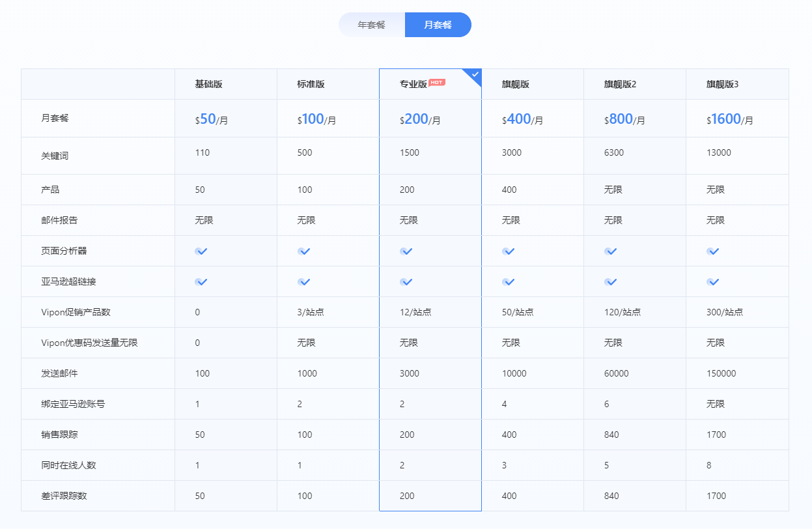Image resolution: width=812 pixels, height=529 pixels.
Task: Click the 差评跟踪数 row label
Action: [x=64, y=496]
